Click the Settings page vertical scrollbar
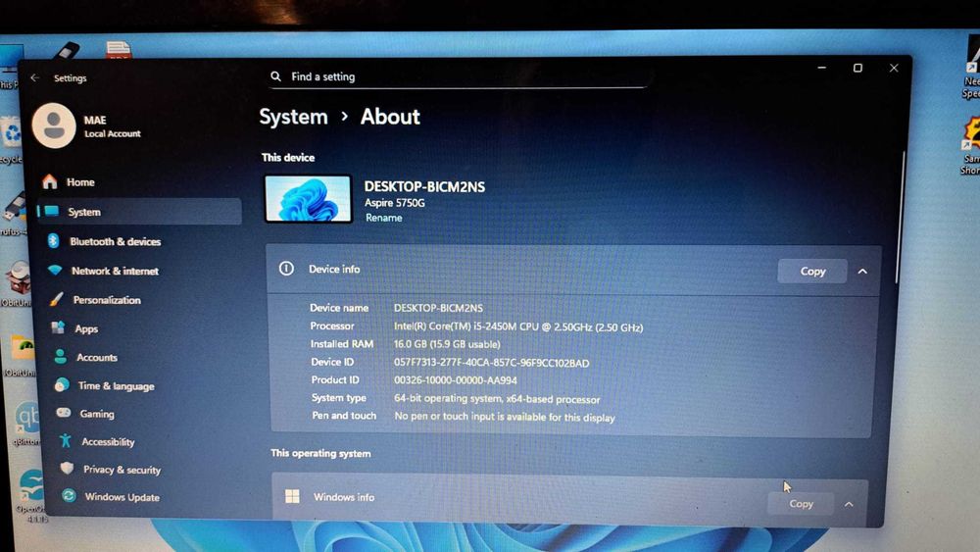Screen dimensions: 980x552 902,217
